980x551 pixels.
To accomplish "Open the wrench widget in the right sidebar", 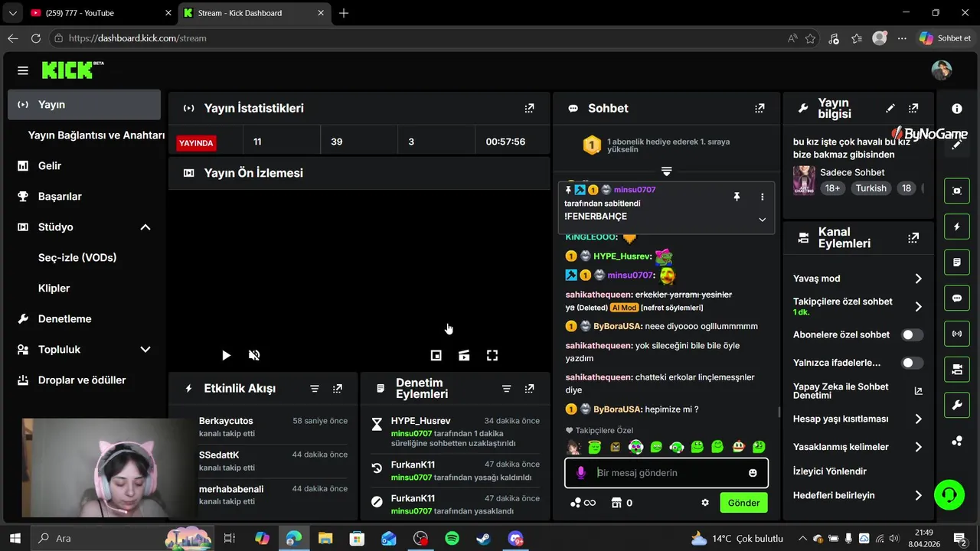I will click(957, 405).
